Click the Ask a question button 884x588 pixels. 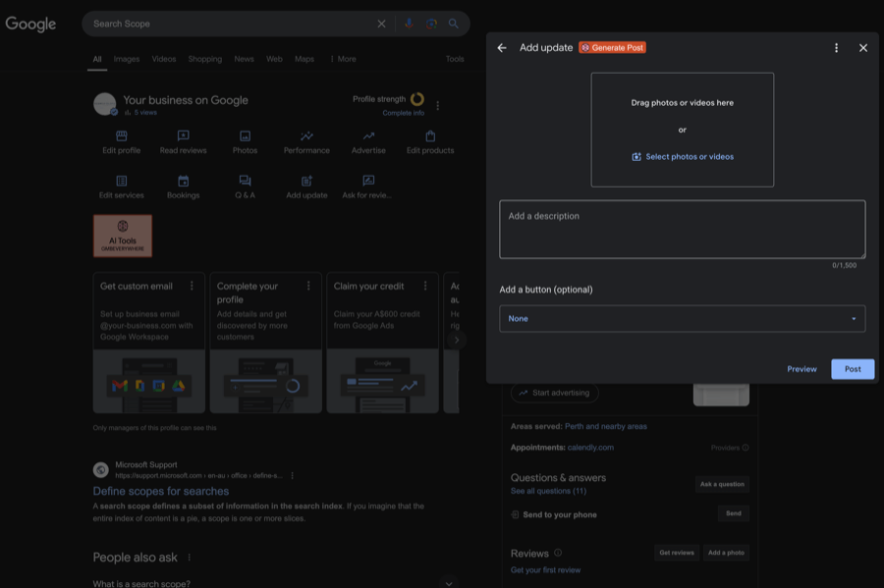(722, 484)
